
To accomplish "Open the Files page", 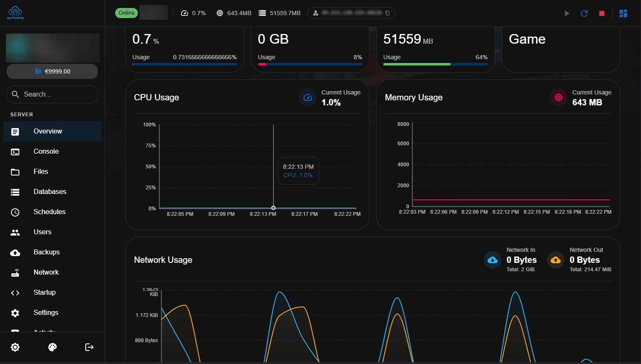I will coord(53,172).
